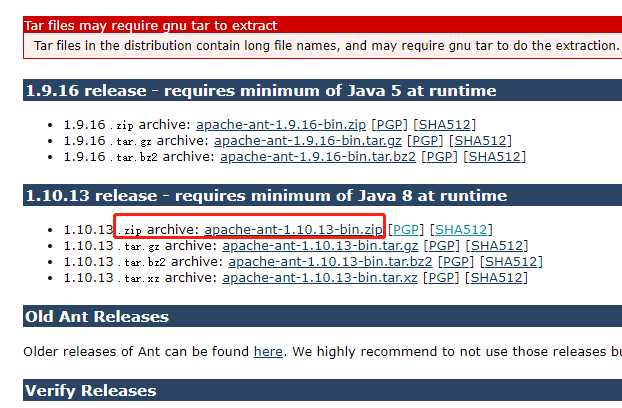Click the 'Older releases of Ant can be found' sentence

pos(136,352)
